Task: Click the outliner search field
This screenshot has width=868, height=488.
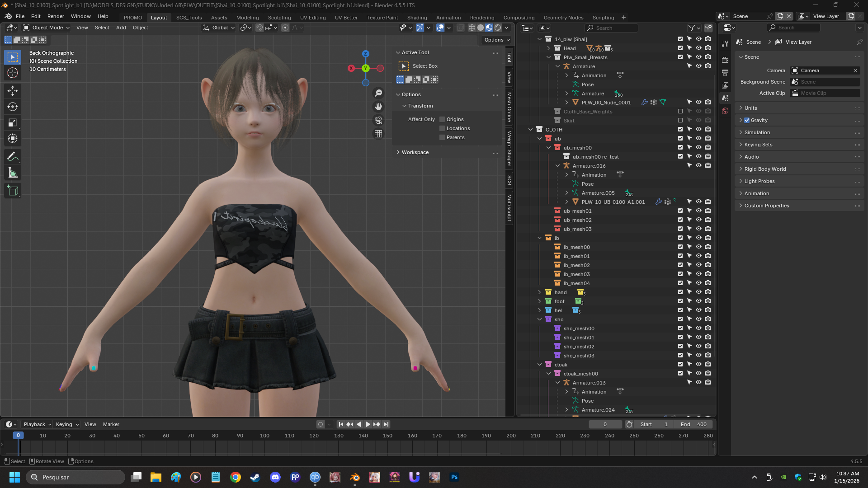Action: click(611, 28)
